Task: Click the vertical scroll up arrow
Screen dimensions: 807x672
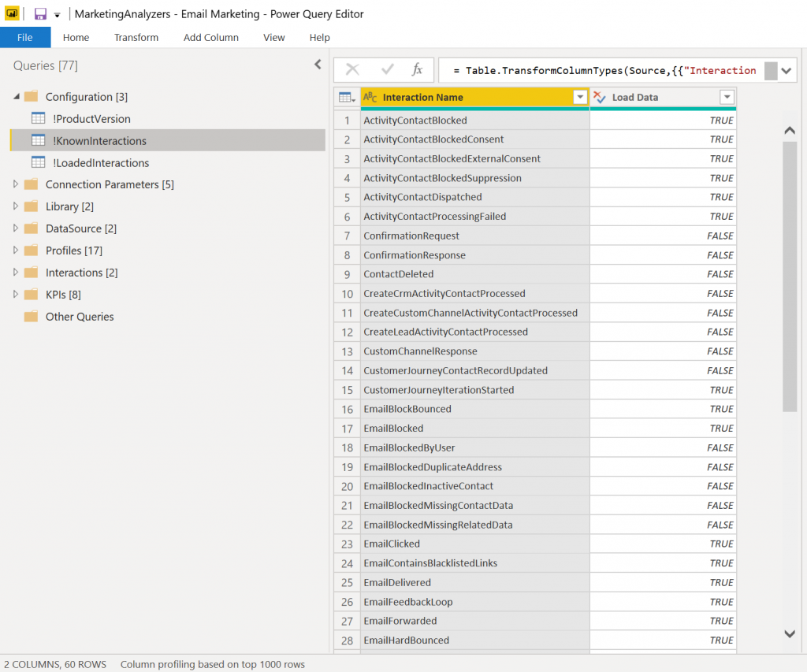Action: tap(790, 130)
